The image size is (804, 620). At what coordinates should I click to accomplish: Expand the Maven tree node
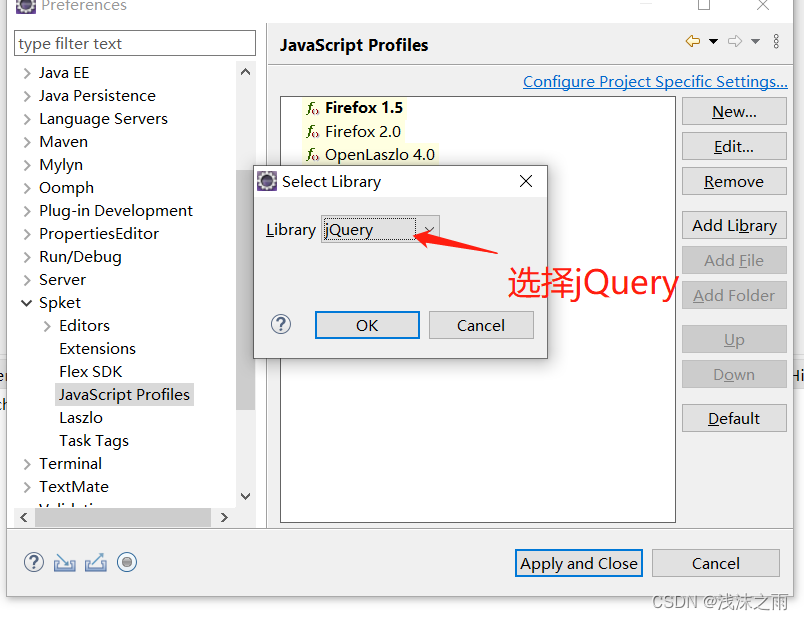pyautogui.click(x=27, y=142)
